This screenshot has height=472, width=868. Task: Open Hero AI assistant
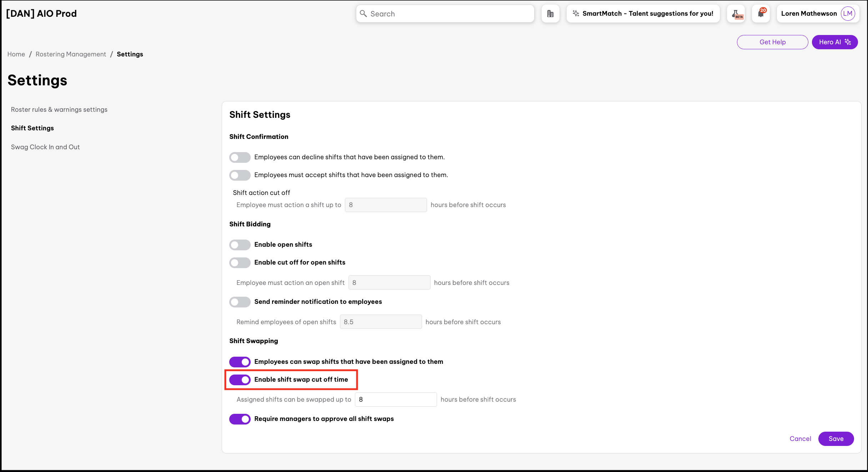pos(834,42)
